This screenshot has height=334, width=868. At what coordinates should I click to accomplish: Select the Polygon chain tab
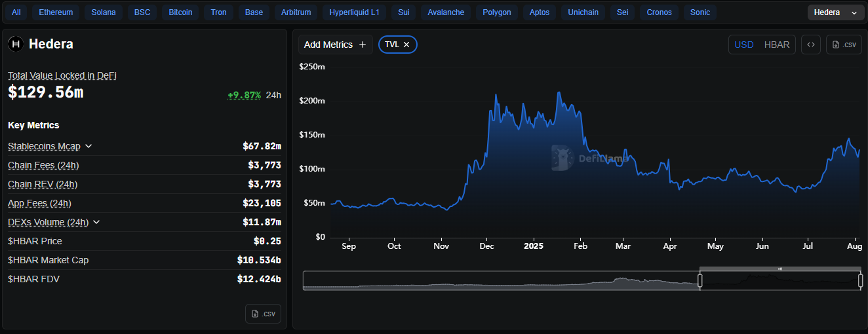coord(497,12)
